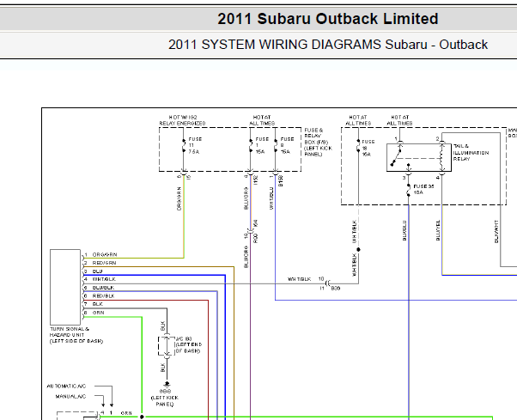Click the splice dot on the WHT/BLK wire

point(358,250)
